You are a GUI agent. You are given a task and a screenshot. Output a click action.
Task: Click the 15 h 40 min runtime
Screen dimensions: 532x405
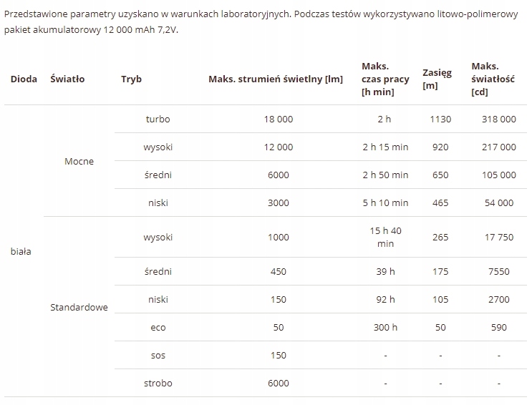pyautogui.click(x=385, y=237)
